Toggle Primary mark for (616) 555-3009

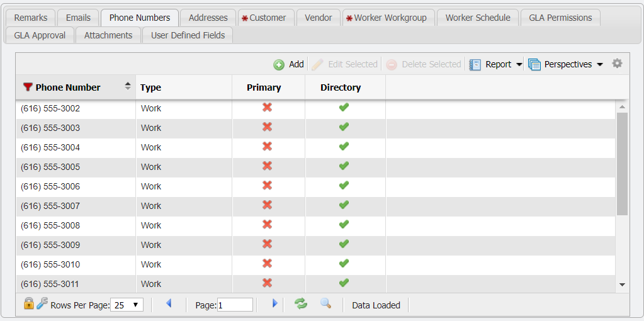point(267,244)
